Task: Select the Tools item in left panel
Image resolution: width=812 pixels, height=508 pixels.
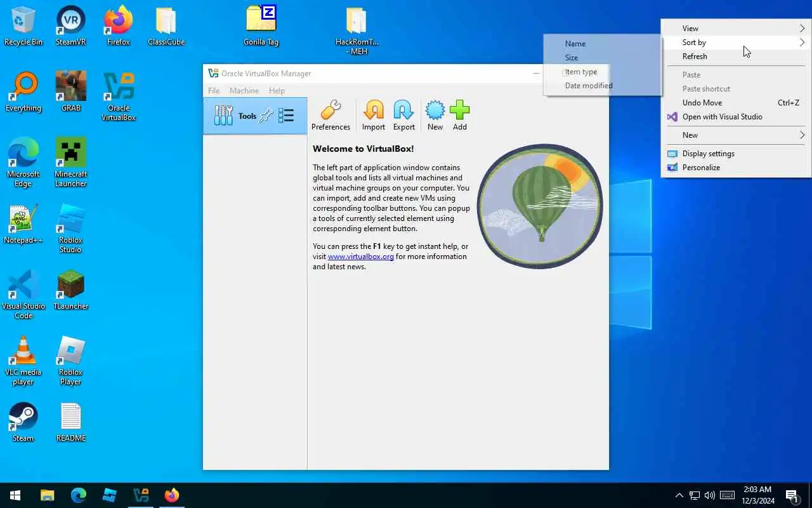Action: (x=255, y=116)
